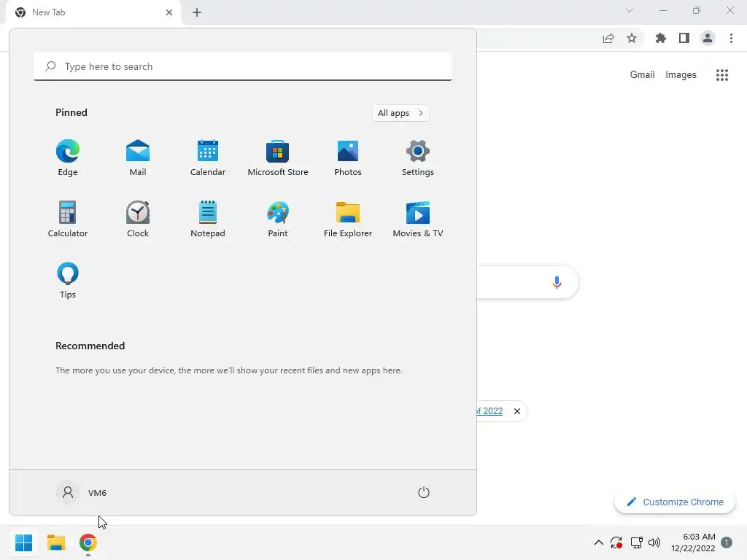Open the Images link
Screen dimensions: 747x560
(681, 75)
